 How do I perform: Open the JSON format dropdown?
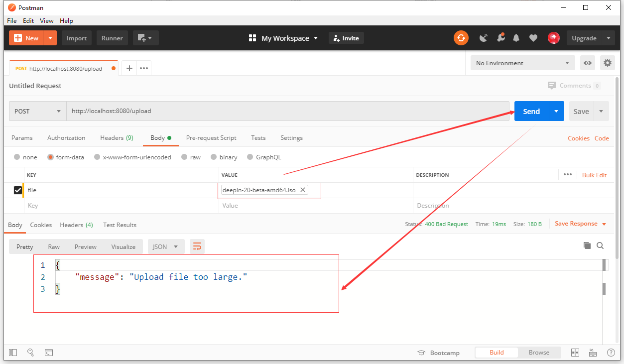(x=166, y=246)
